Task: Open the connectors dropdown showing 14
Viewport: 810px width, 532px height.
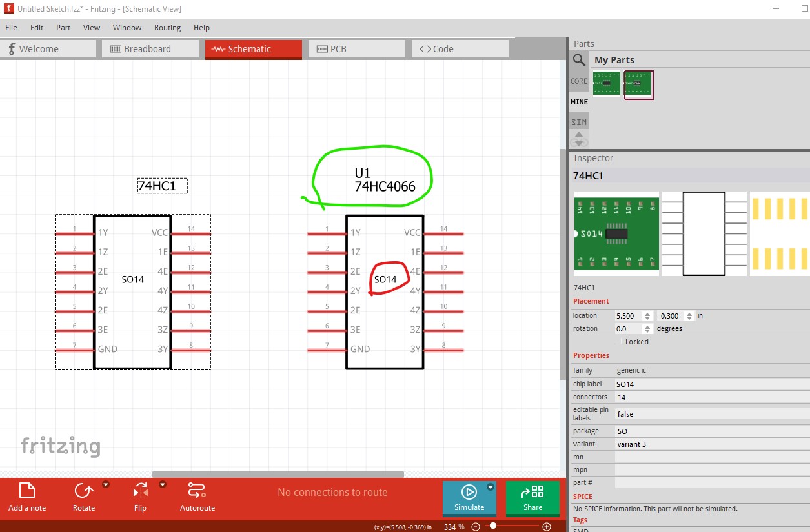Action: pyautogui.click(x=711, y=397)
